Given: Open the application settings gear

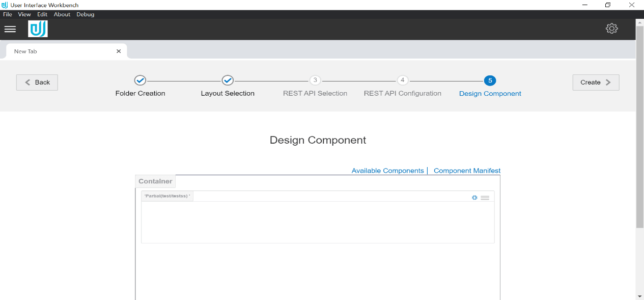Looking at the screenshot, I should point(611,29).
